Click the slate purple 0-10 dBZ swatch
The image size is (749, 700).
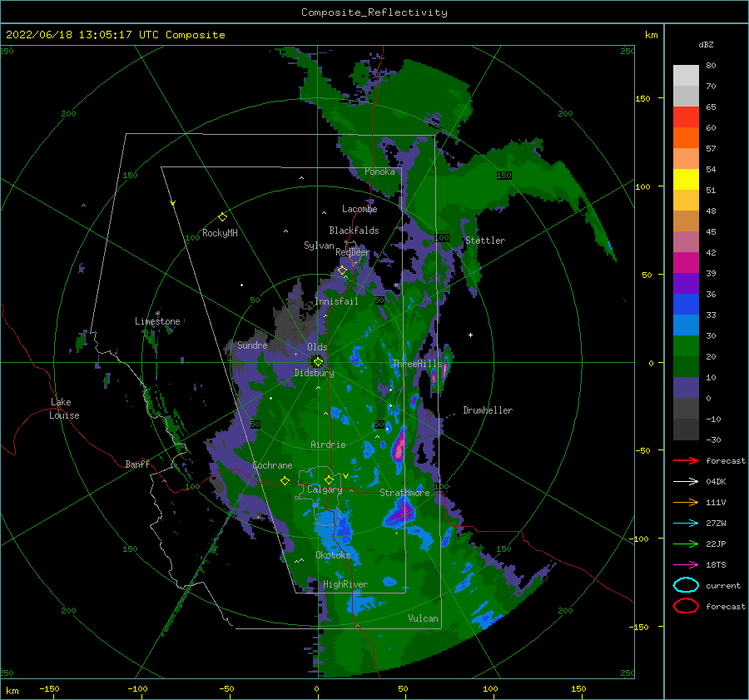click(x=686, y=388)
